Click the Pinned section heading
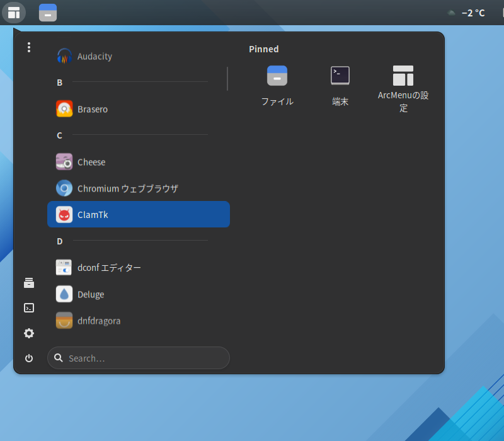This screenshot has height=441, width=504. pos(264,49)
